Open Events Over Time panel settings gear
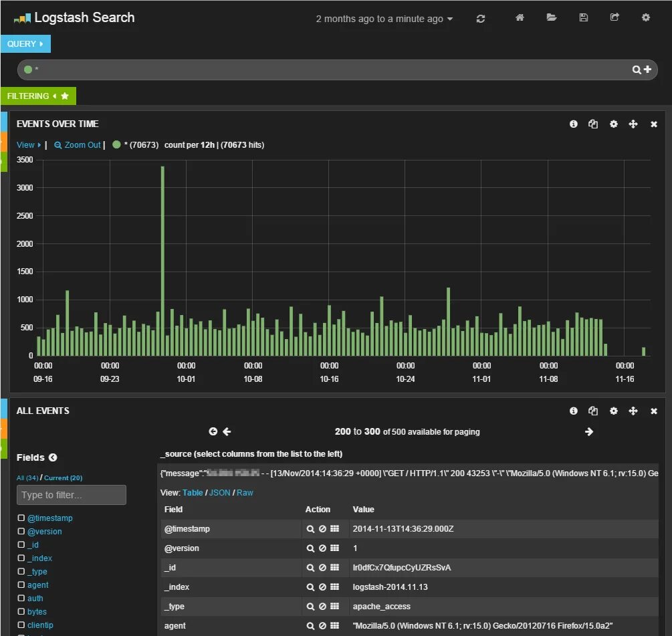 pyautogui.click(x=614, y=124)
